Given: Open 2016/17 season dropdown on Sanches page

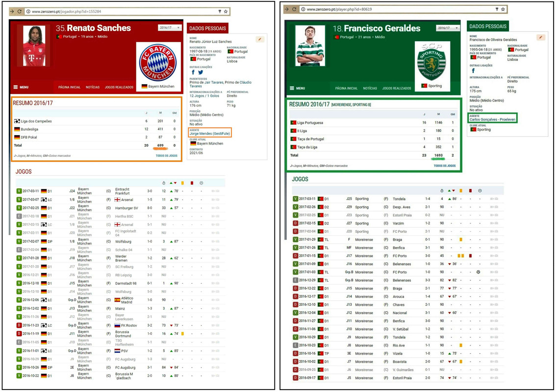Looking at the screenshot, I should click(170, 27).
